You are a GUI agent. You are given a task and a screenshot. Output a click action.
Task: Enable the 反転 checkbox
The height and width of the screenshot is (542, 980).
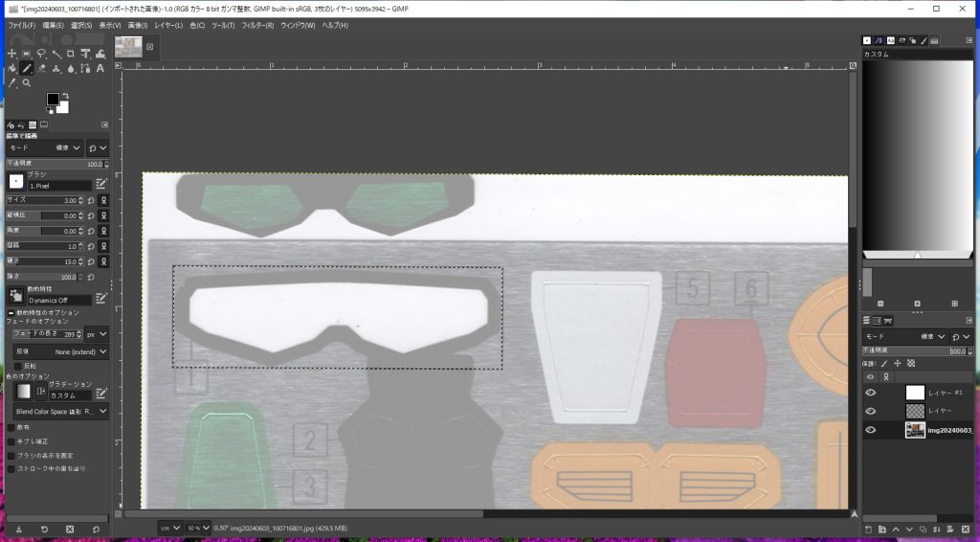click(18, 366)
